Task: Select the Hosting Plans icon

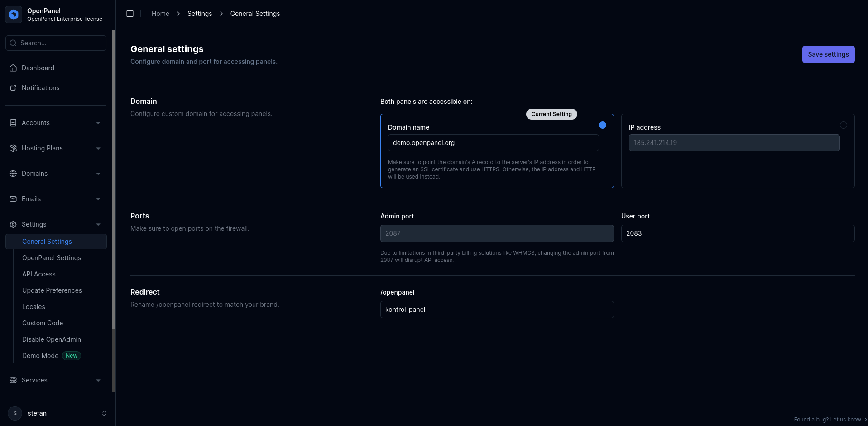Action: click(13, 148)
